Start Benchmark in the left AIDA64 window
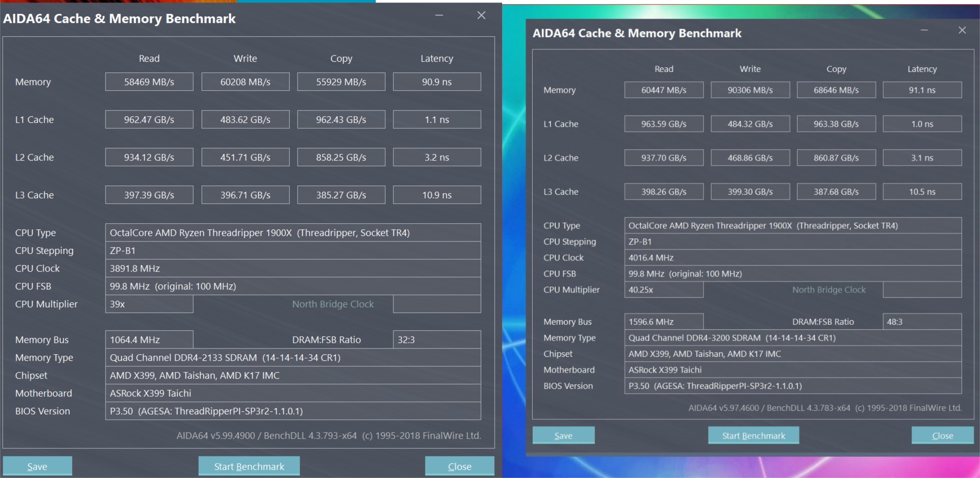980x478 pixels. tap(249, 466)
